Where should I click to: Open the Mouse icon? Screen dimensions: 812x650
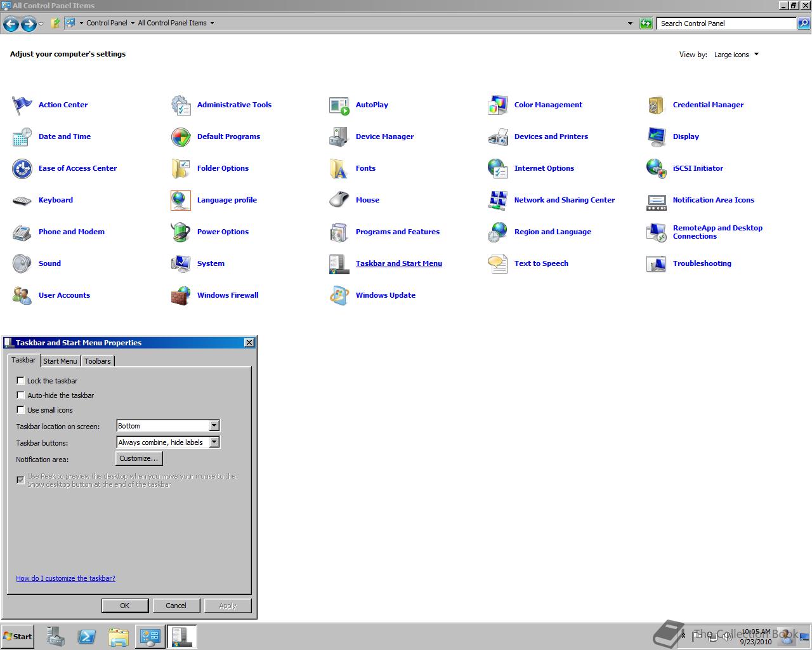[339, 200]
